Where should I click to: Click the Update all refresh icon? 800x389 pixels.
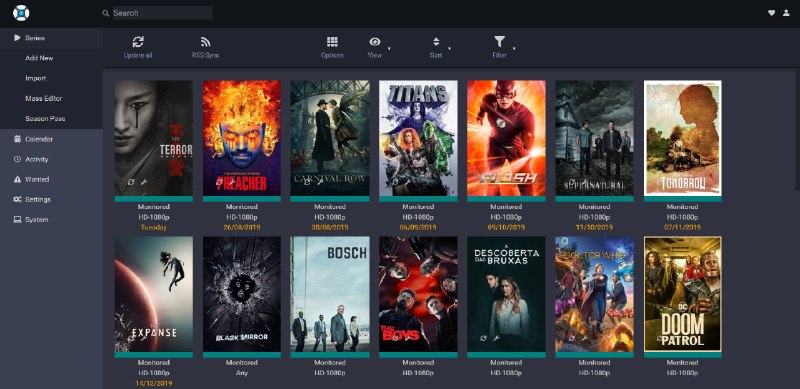coord(138,42)
